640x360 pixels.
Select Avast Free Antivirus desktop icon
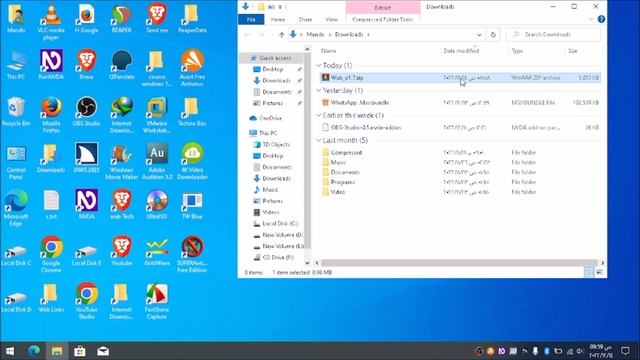(192, 68)
